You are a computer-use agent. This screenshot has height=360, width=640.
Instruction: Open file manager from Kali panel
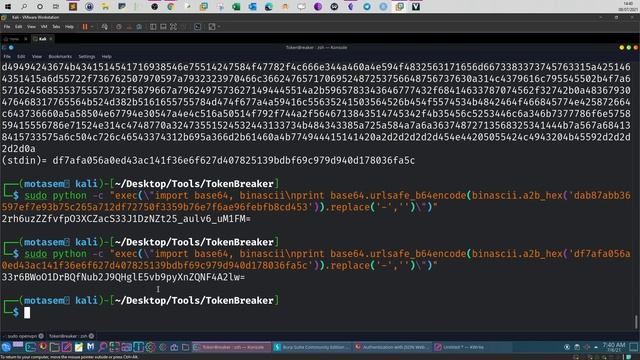(54, 347)
